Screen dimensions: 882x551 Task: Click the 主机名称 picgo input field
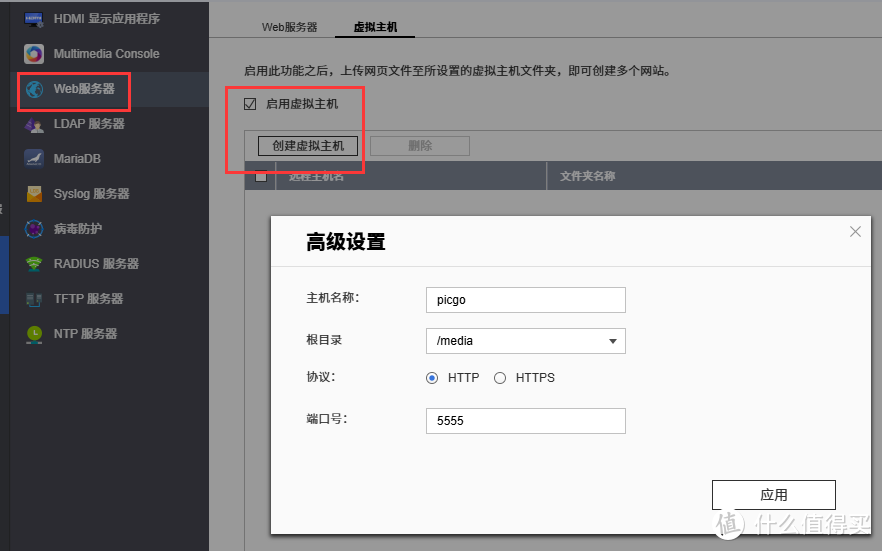525,300
